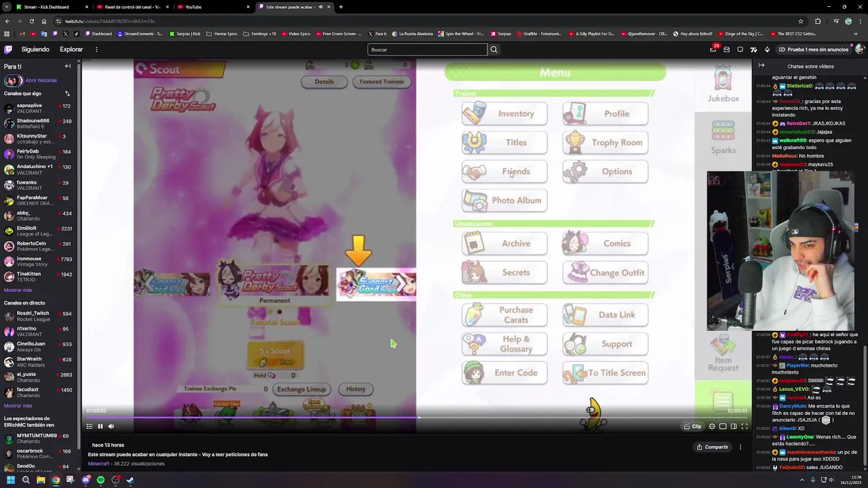Click the search magnifier button

point(494,49)
